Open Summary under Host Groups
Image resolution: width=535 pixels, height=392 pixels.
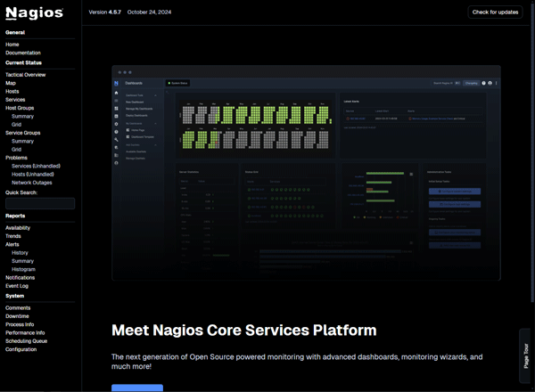coord(23,116)
